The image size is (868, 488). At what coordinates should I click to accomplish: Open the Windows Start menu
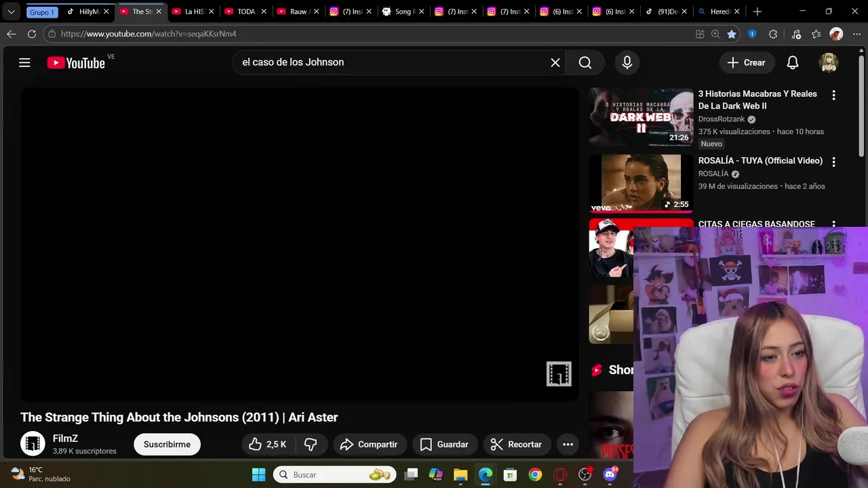coord(258,474)
